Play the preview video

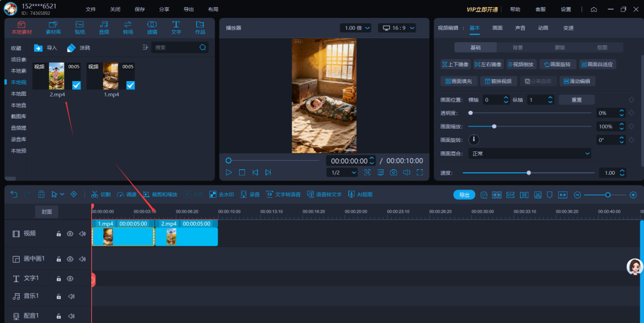pos(229,172)
